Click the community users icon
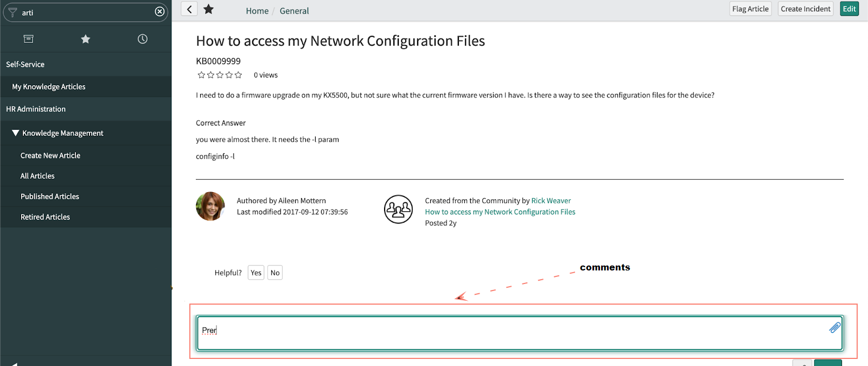Viewport: 868px width, 366px height. (398, 210)
